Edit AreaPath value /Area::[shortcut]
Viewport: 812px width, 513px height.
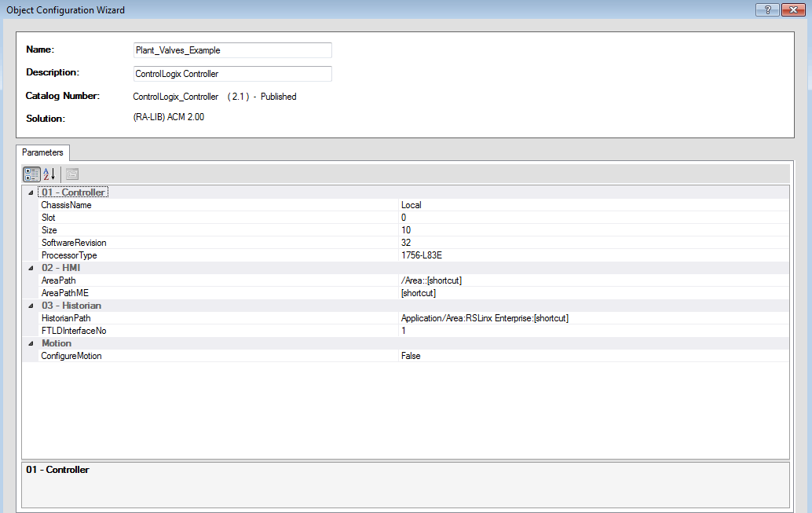tap(594, 280)
